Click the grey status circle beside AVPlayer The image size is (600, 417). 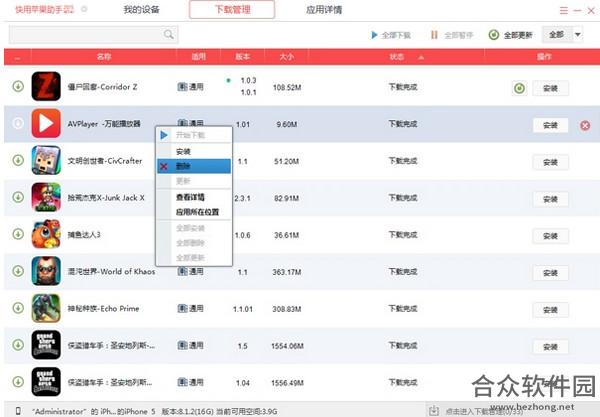[x=18, y=123]
